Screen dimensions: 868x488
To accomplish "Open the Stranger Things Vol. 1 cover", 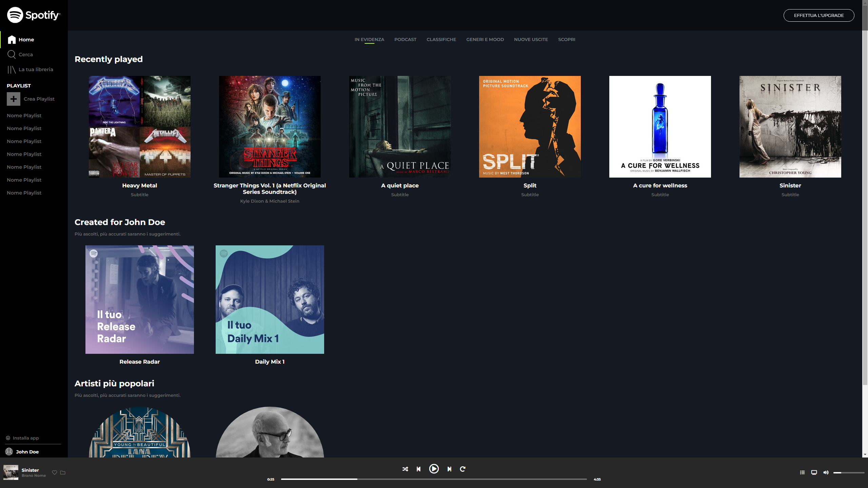I will (270, 127).
